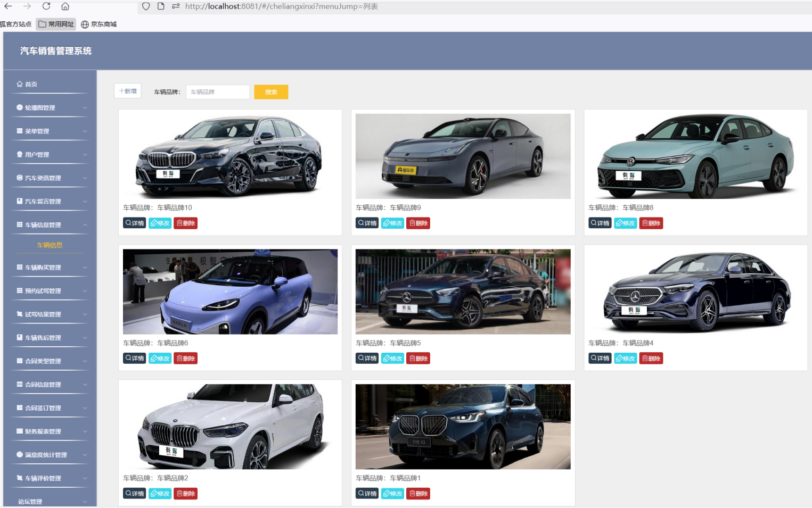Click the 车辆品牌6 car thumbnail
This screenshot has width=812, height=508.
coord(230,292)
